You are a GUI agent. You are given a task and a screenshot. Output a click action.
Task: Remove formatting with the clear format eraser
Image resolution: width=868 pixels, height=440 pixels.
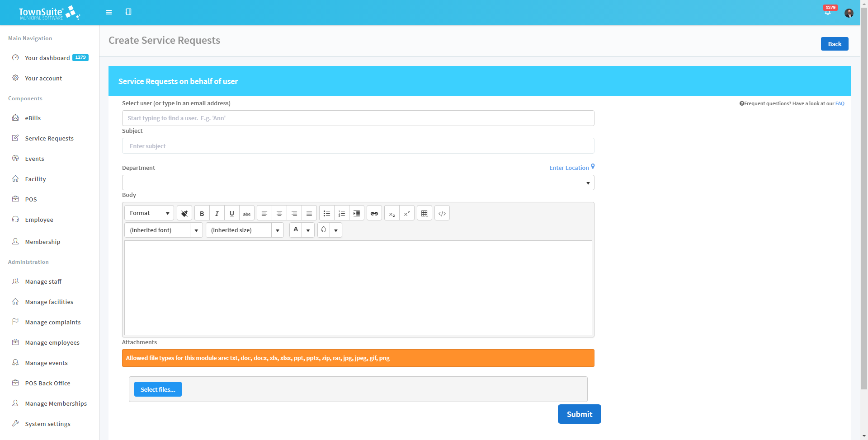point(184,213)
